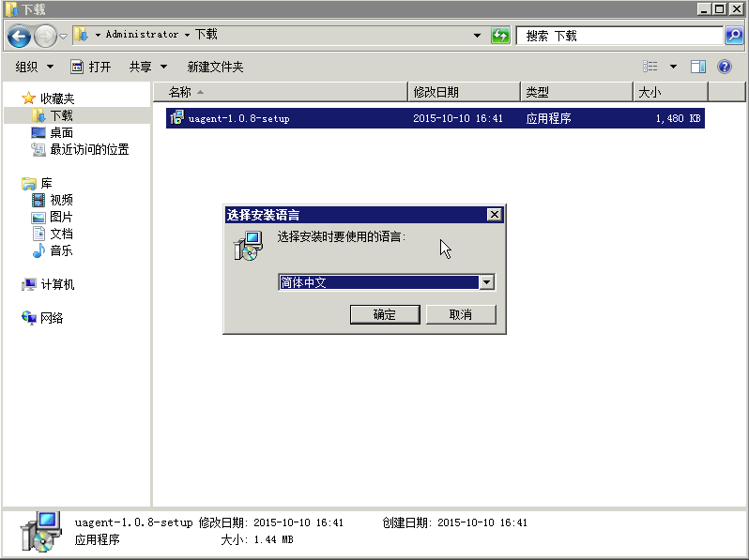This screenshot has height=560, width=749.
Task: Click the 确定 button
Action: pyautogui.click(x=385, y=314)
